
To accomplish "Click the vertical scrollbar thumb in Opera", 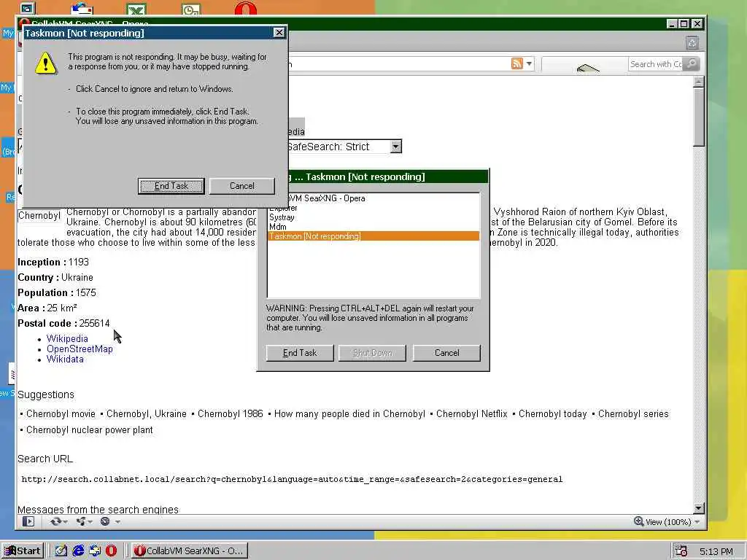I will click(x=698, y=117).
